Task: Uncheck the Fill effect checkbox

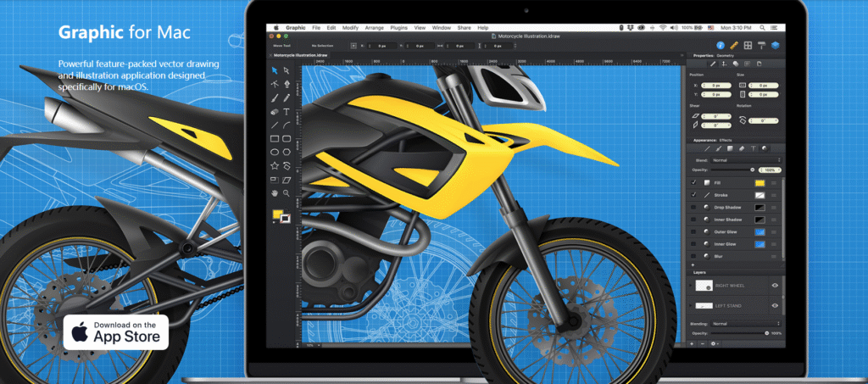Action: pos(693,182)
